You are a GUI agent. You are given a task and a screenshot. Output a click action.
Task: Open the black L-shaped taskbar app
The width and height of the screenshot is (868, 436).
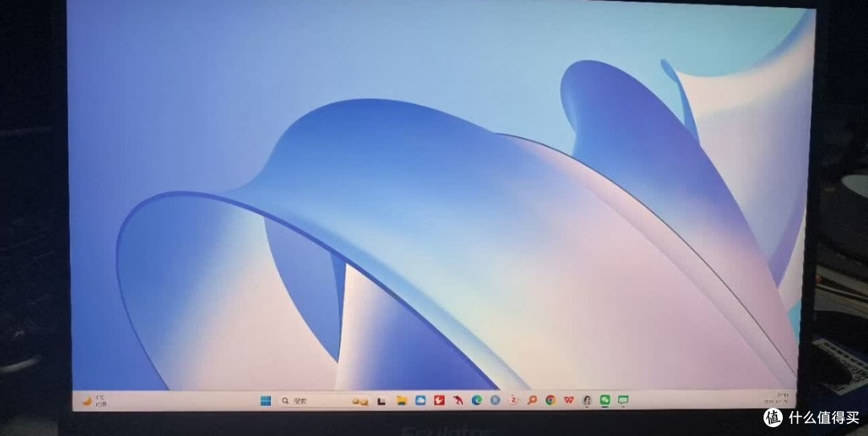tap(381, 401)
